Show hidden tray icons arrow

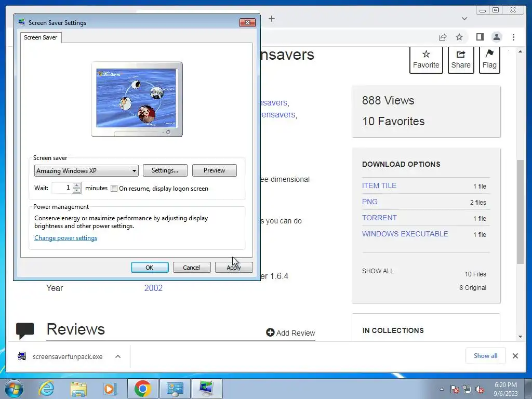(442, 389)
